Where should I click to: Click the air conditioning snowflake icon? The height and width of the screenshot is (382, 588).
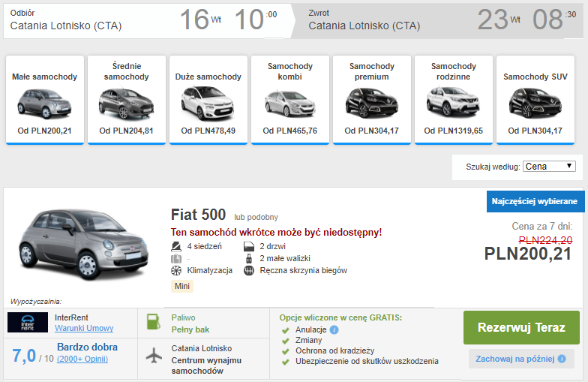[176, 270]
